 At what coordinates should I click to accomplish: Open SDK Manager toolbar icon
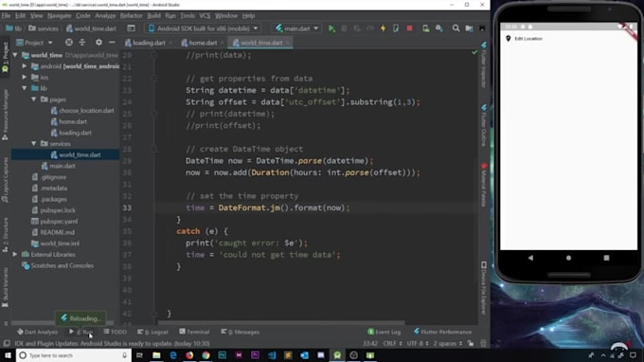coord(439,28)
